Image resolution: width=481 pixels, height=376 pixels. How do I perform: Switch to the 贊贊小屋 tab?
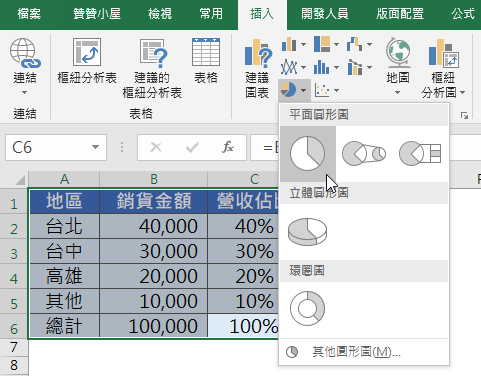[x=97, y=14]
